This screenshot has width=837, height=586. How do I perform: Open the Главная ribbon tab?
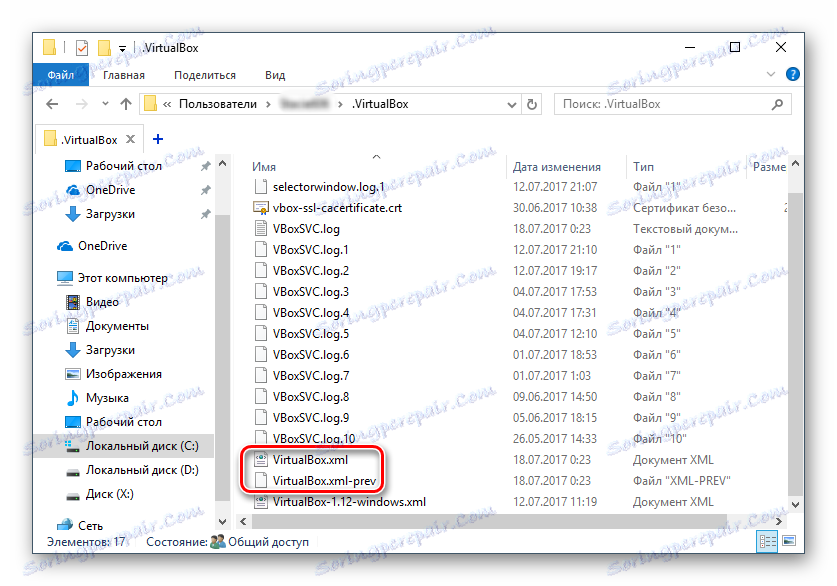tap(123, 75)
